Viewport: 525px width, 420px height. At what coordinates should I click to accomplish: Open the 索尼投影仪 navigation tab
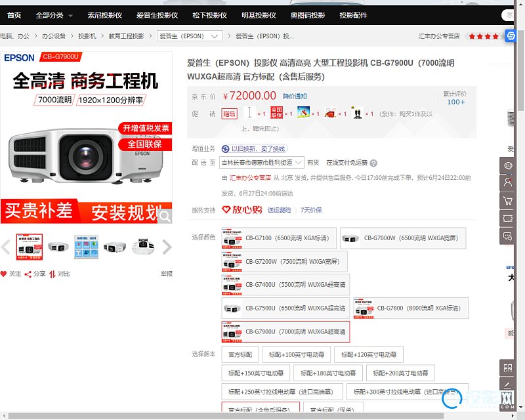(x=104, y=15)
